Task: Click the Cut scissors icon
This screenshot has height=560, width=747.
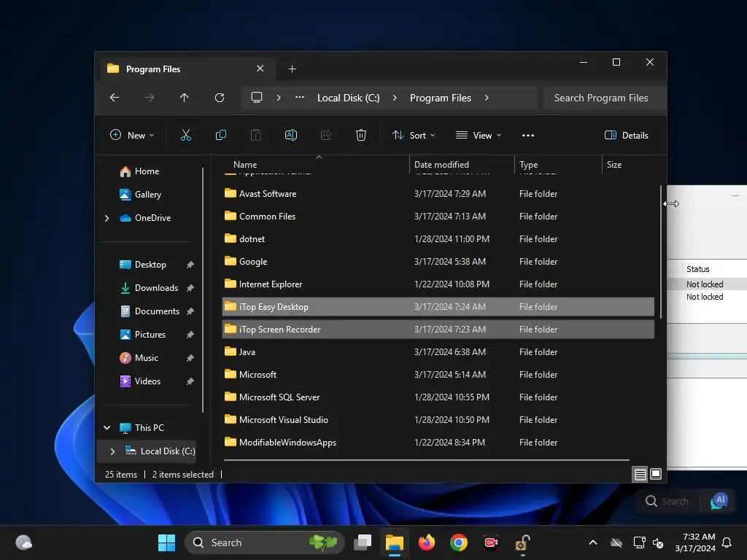Action: [186, 135]
